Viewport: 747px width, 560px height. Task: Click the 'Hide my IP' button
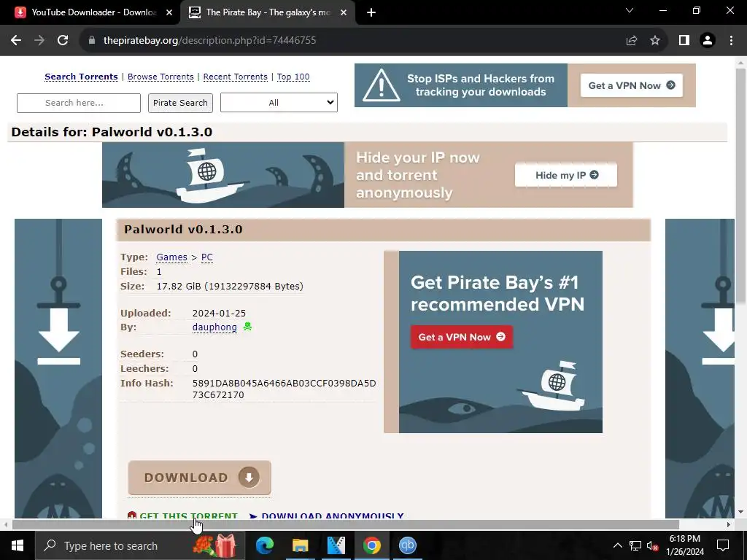(566, 175)
